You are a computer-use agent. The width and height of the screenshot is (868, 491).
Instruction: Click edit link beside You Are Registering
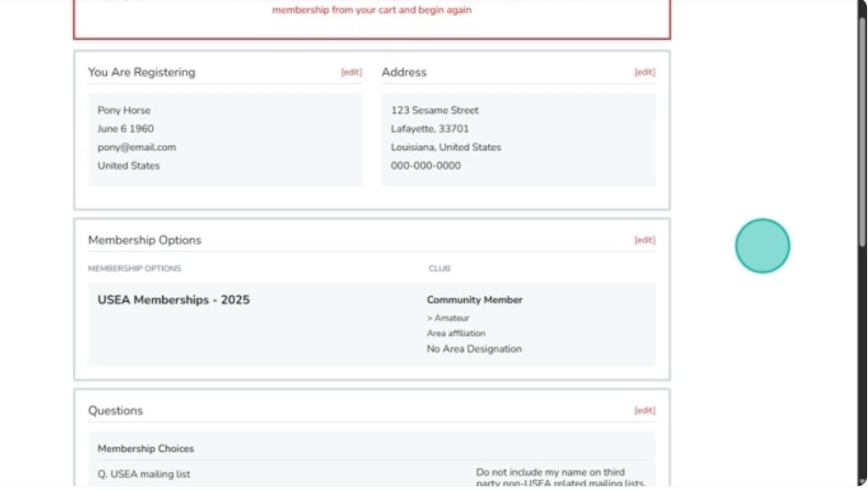coord(351,73)
